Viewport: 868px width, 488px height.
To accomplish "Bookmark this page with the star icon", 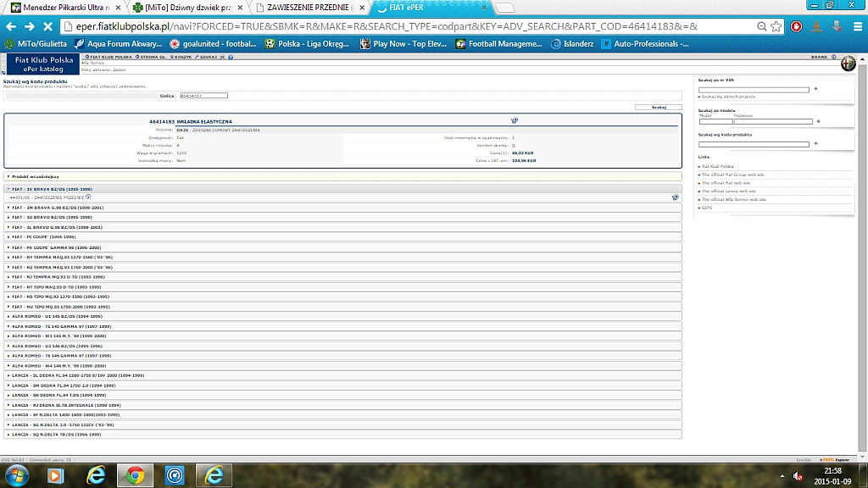I will point(776,26).
